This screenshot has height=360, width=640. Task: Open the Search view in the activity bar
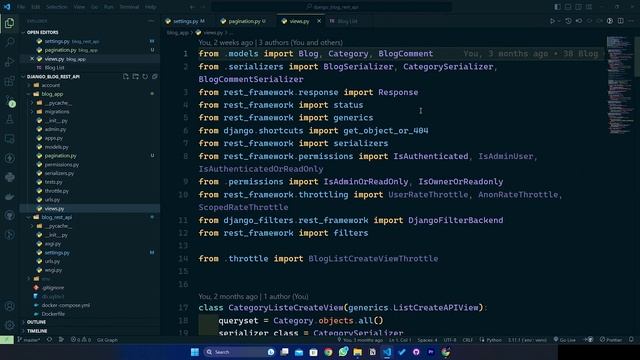click(x=9, y=42)
